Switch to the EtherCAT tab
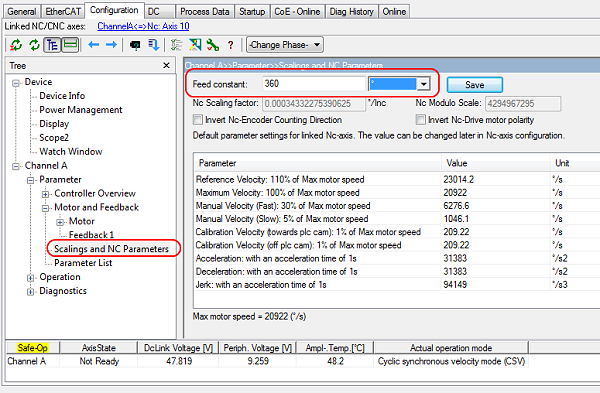This screenshot has height=393, width=600. (63, 11)
